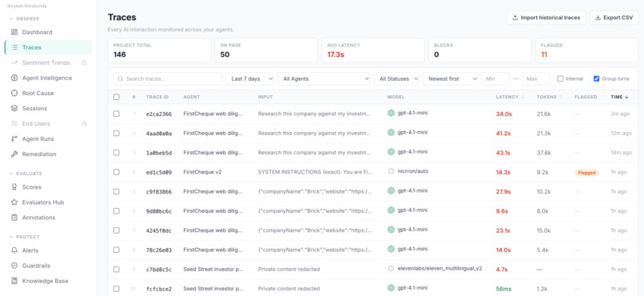Navigate to Agent Runs
The image size is (644, 296).
pos(49,138)
